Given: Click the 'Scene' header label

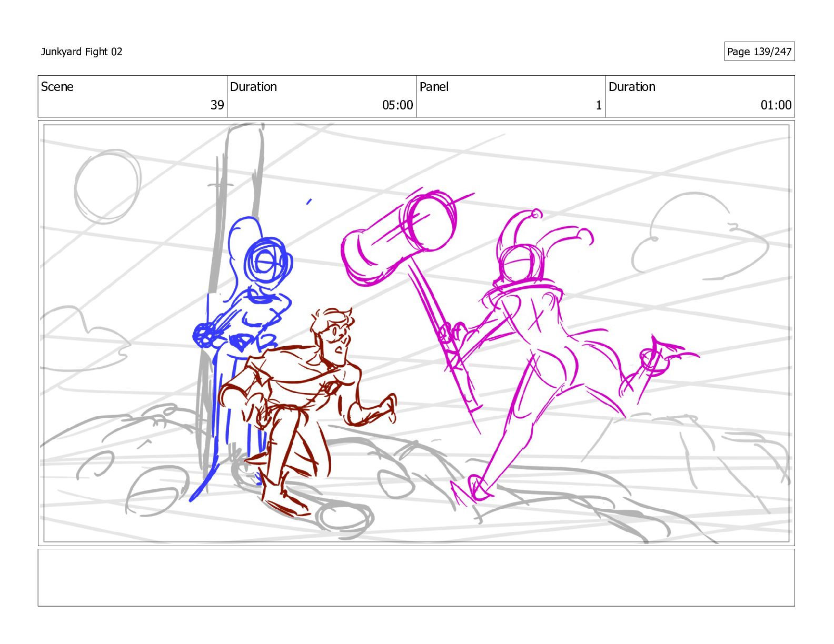Looking at the screenshot, I should (57, 87).
